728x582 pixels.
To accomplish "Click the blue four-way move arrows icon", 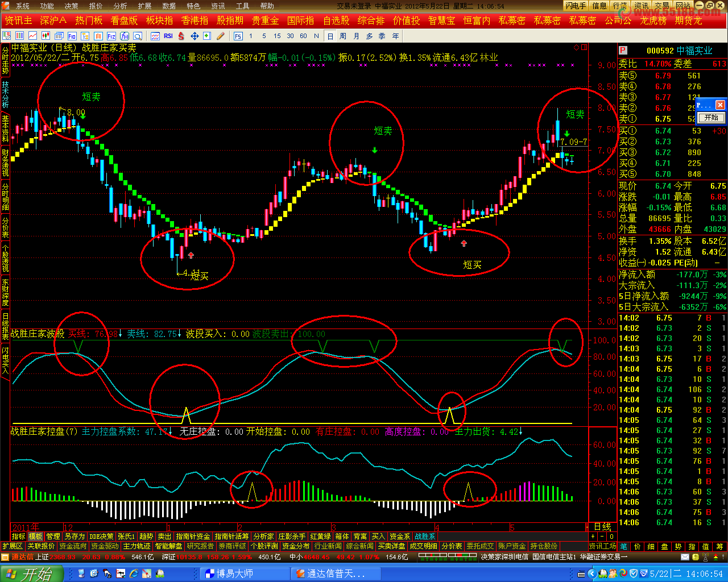I will pyautogui.click(x=195, y=36).
